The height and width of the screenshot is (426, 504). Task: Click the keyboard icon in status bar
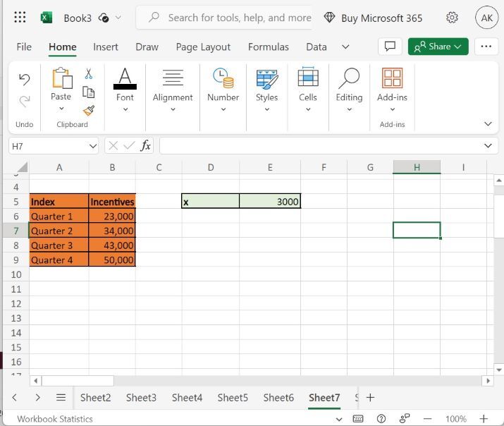pyautogui.click(x=358, y=419)
